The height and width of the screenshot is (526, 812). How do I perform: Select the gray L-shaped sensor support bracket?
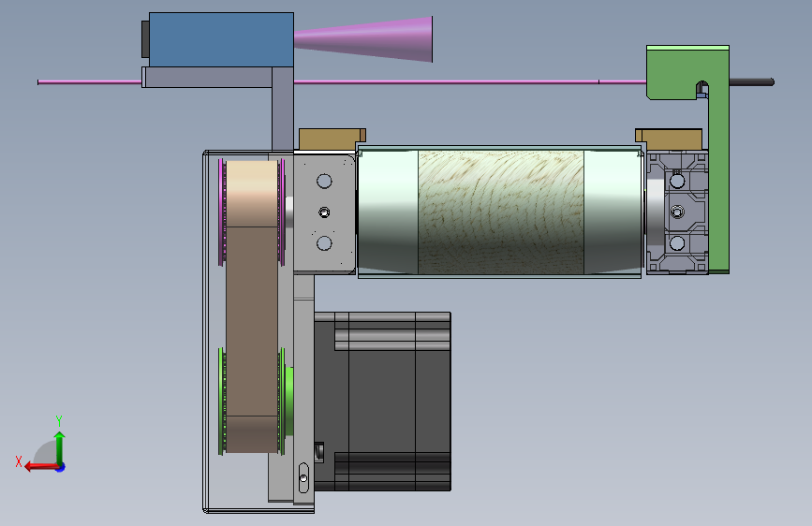click(x=282, y=109)
